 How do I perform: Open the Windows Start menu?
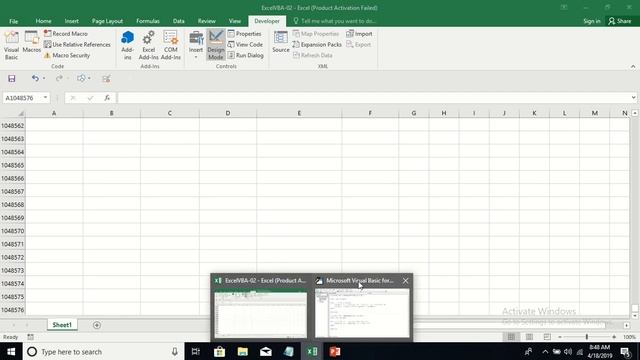pos(11,352)
